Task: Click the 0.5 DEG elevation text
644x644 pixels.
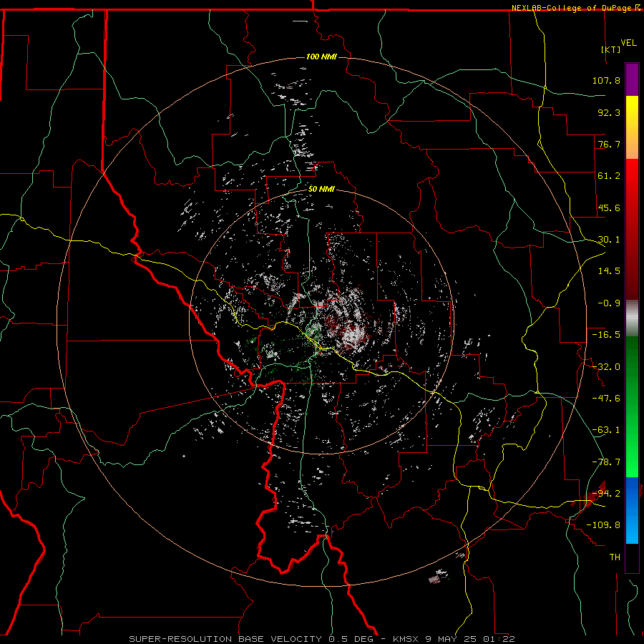Action: pyautogui.click(x=351, y=639)
